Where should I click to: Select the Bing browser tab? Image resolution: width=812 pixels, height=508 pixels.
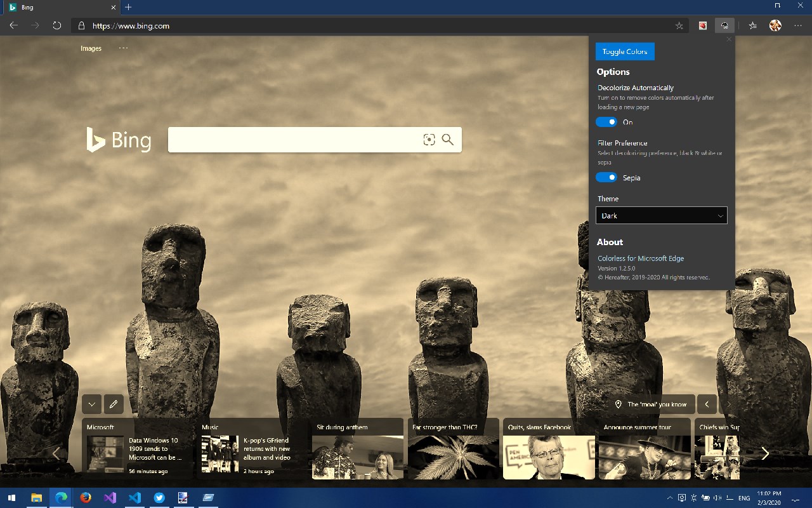point(62,7)
